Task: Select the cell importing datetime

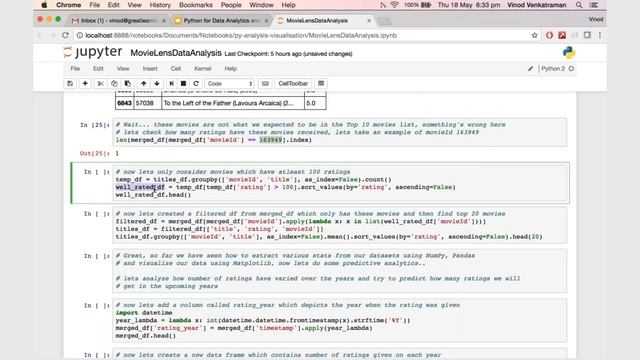Action: pos(340,320)
